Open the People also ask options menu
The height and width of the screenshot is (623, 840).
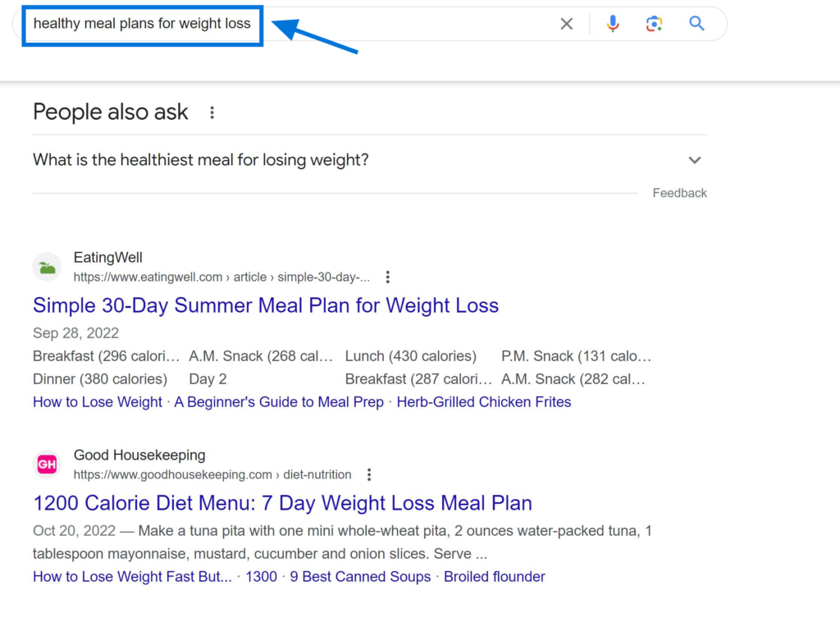[212, 112]
